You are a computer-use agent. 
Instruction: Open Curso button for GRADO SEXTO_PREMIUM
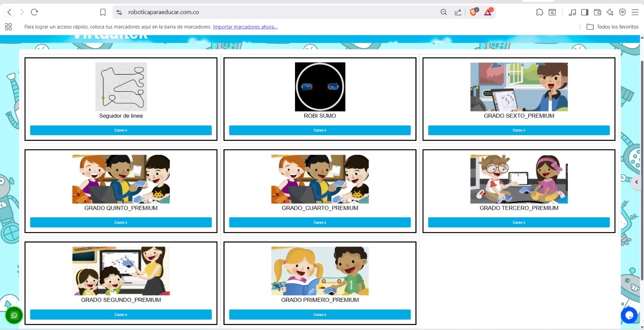click(x=519, y=130)
